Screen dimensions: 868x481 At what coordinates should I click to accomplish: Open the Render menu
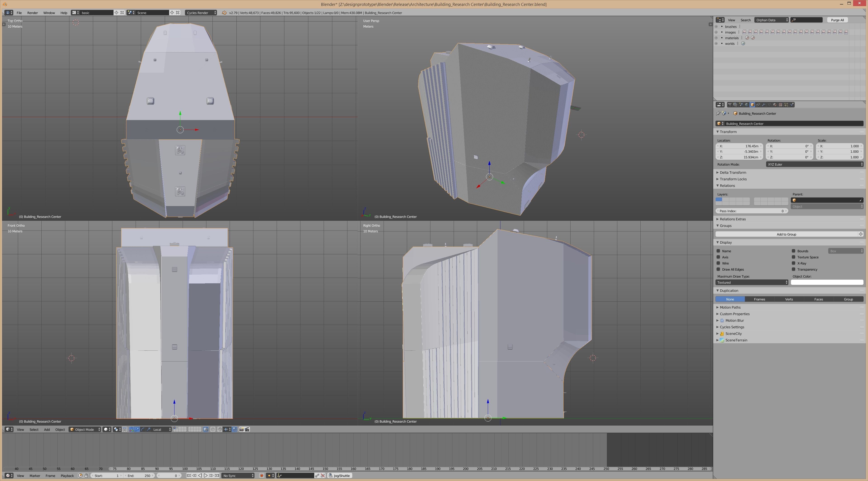tap(32, 13)
